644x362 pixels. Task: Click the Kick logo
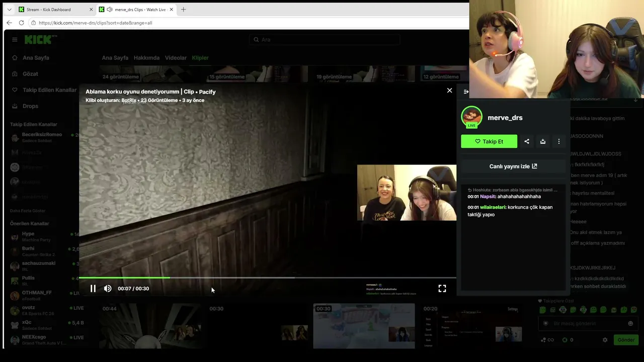click(x=41, y=39)
